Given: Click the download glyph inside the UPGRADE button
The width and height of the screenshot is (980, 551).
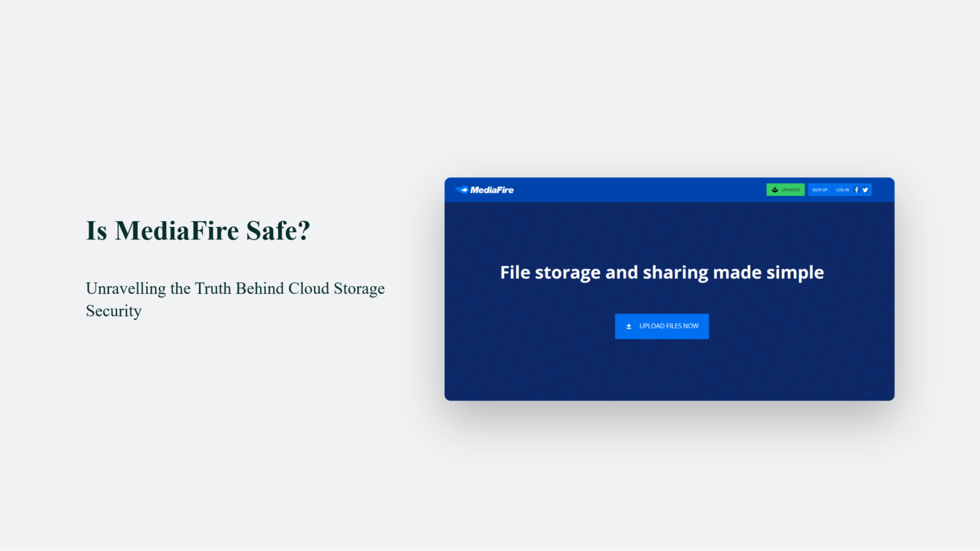Looking at the screenshot, I should 775,189.
